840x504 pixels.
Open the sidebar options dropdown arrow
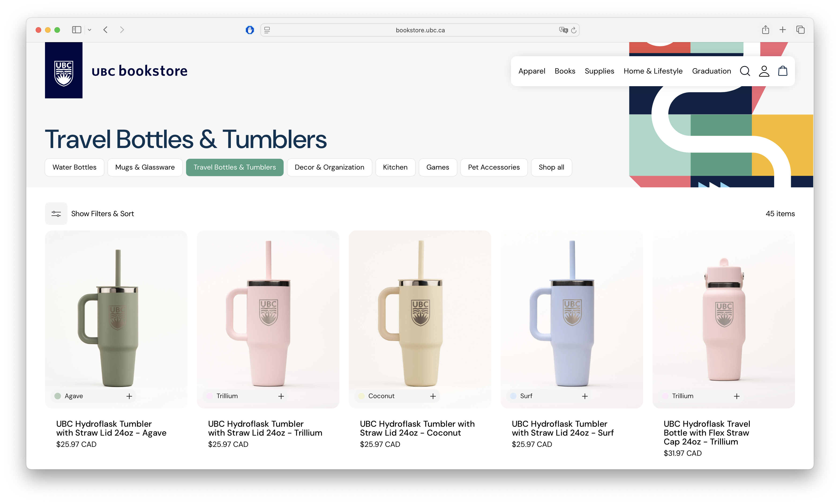(x=89, y=30)
